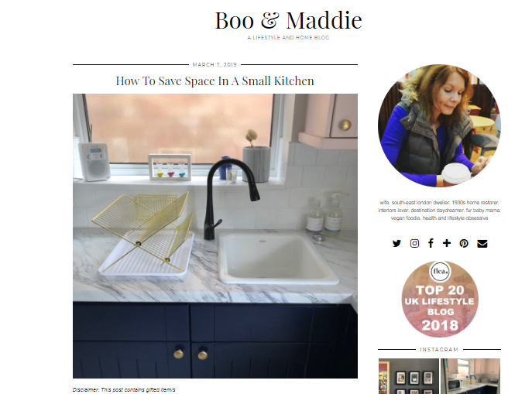Click the March 7, 2019 post date
Viewport: 532px width, 394px height.
pos(215,64)
